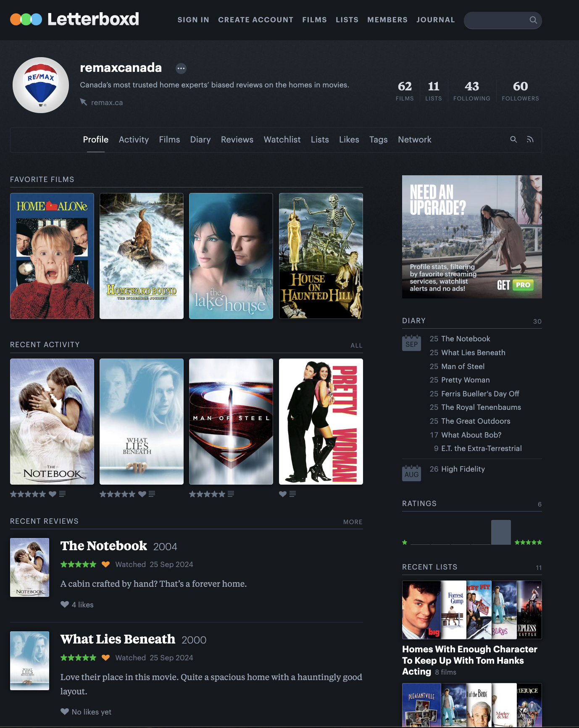Go to the Reviews tab
The width and height of the screenshot is (579, 728).
237,140
